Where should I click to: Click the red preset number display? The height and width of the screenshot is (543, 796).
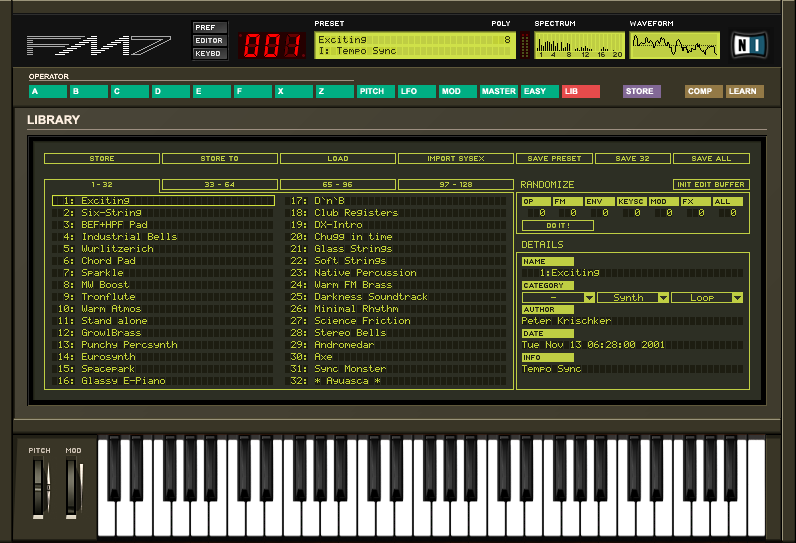(x=271, y=45)
